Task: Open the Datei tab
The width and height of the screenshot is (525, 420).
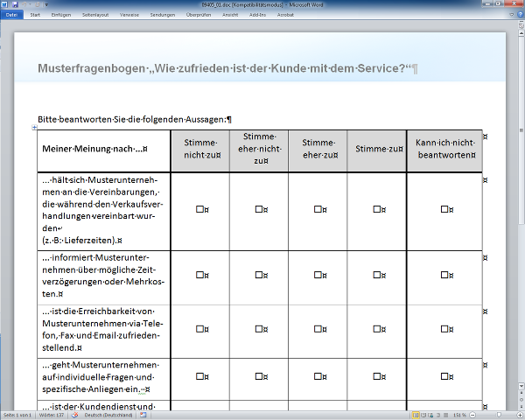Action: 12,15
